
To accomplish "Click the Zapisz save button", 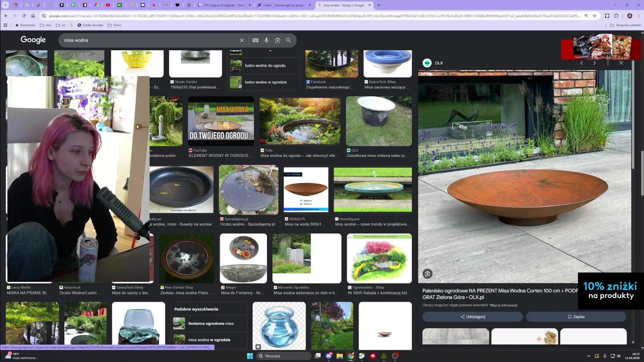I will click(x=576, y=317).
